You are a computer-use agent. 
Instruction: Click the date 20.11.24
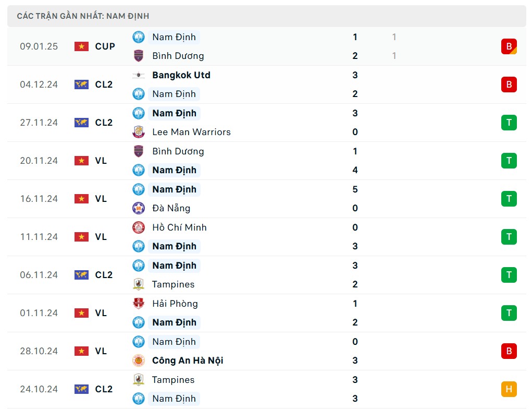[x=39, y=161]
